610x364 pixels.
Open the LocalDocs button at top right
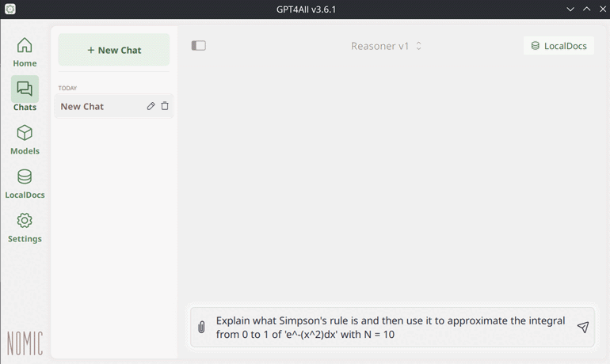[x=559, y=46]
